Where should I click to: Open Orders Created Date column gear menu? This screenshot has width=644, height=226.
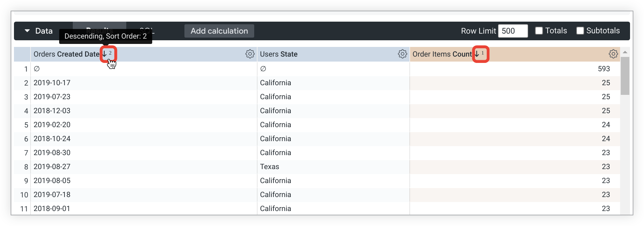point(250,54)
